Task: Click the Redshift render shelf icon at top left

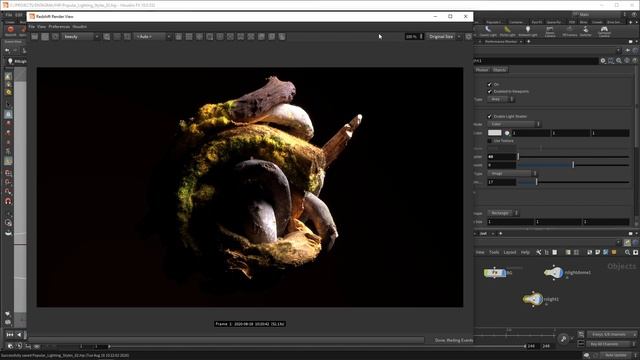Action: pyautogui.click(x=11, y=31)
